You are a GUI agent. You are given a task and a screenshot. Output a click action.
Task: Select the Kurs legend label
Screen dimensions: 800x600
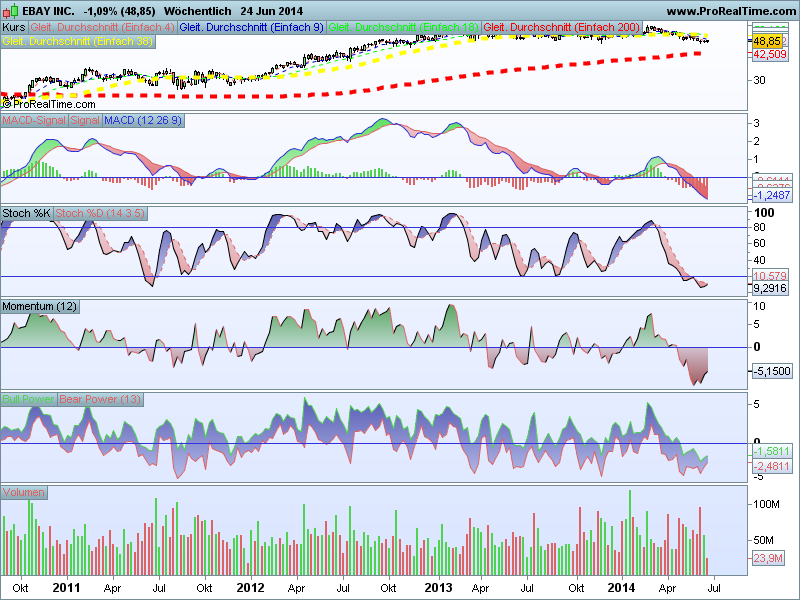coord(14,28)
